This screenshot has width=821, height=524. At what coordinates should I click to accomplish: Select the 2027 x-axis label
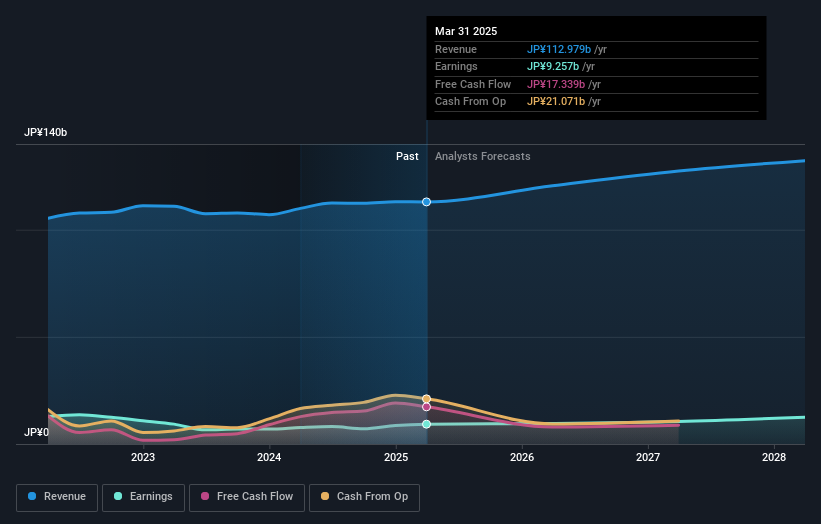coord(648,457)
